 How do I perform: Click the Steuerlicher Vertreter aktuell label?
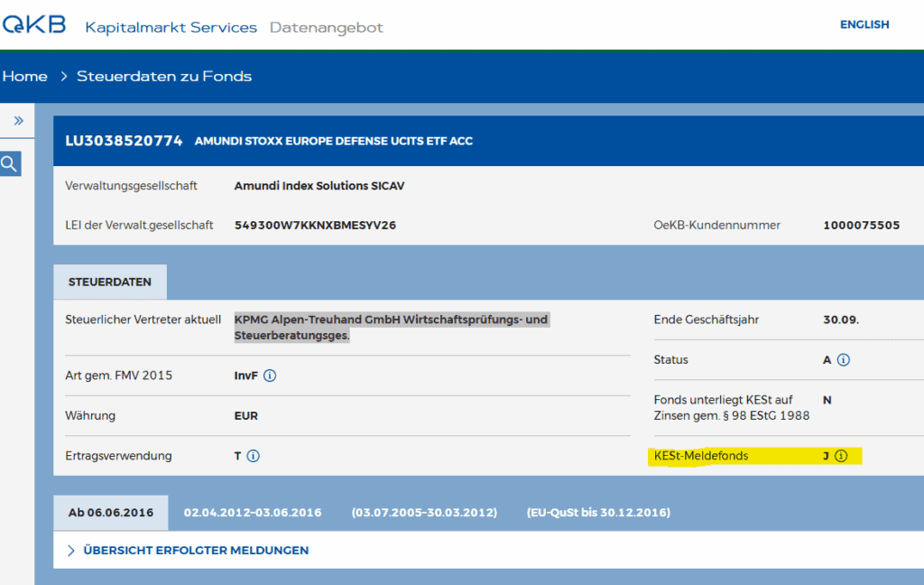(143, 320)
